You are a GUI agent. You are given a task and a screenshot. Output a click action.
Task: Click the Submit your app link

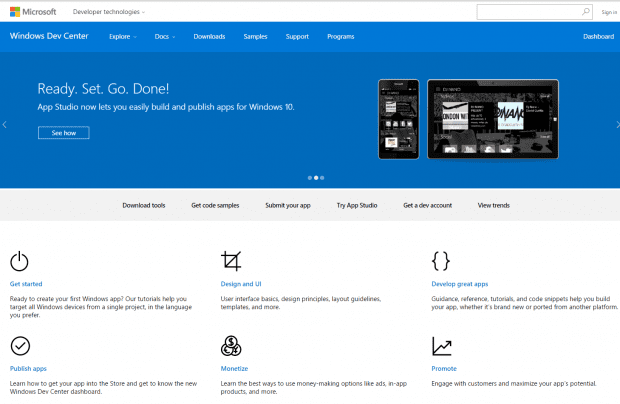(288, 205)
